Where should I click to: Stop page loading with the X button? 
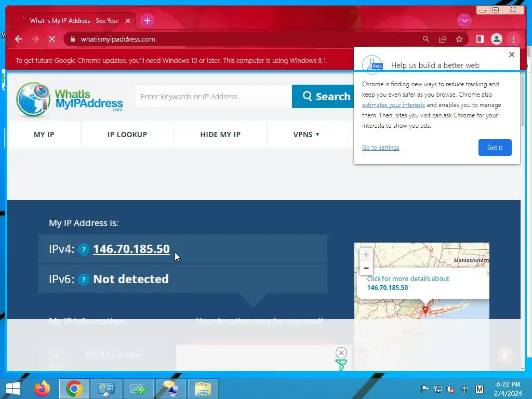(x=52, y=39)
